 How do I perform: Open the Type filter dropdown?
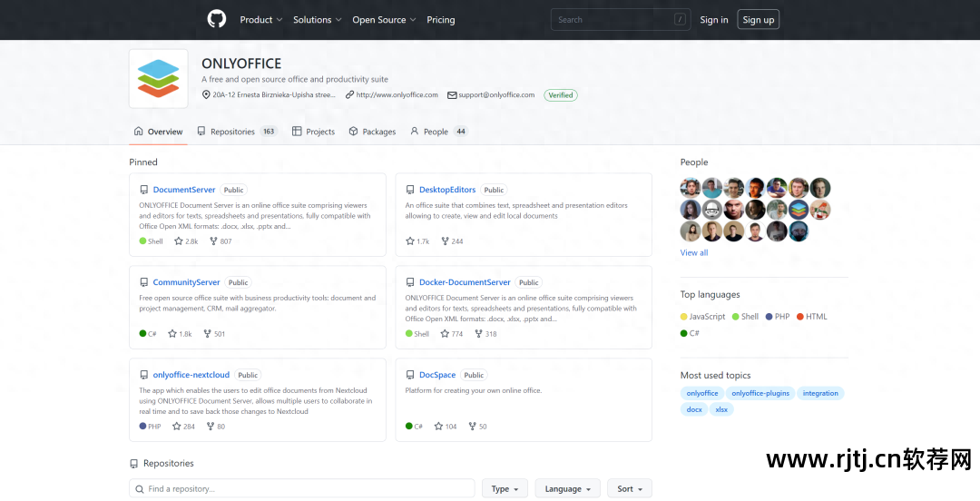tap(505, 489)
